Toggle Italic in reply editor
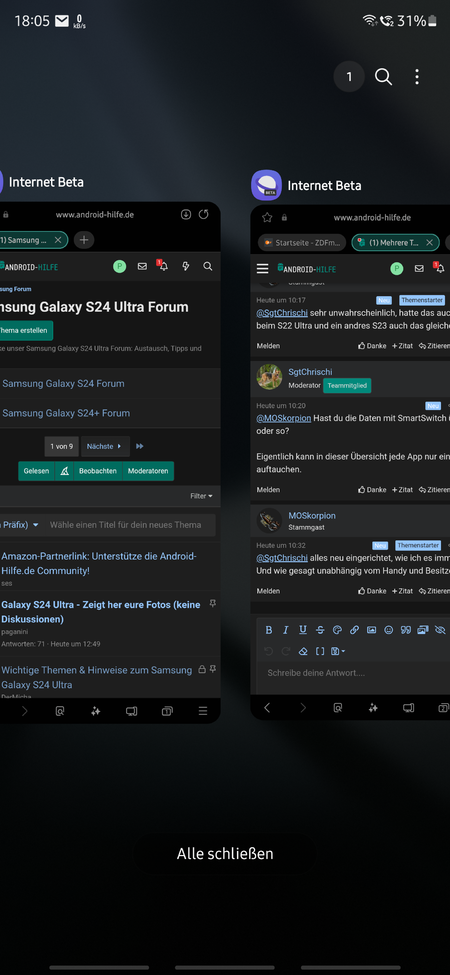 (286, 630)
